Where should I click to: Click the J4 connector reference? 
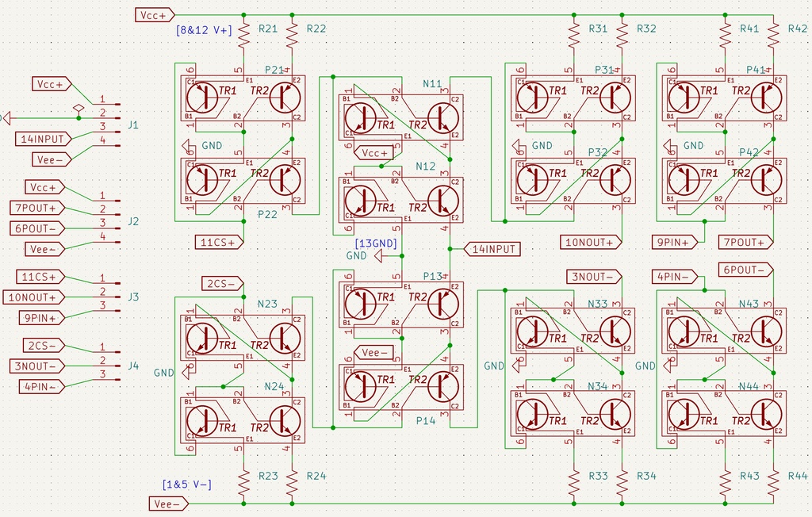pyautogui.click(x=133, y=366)
